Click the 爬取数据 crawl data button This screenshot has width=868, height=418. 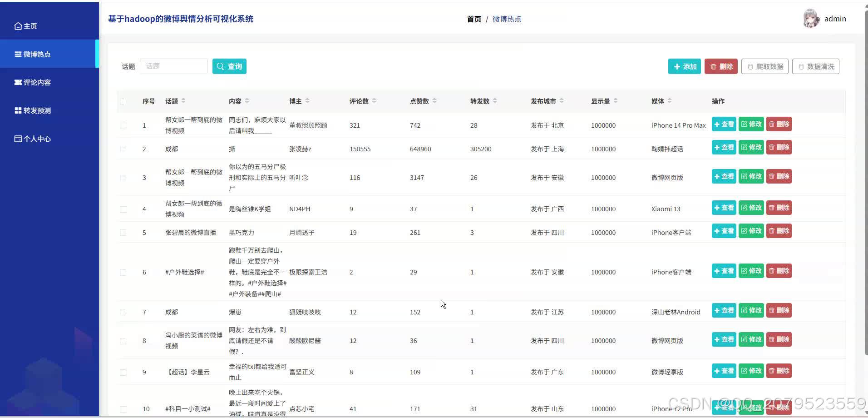pyautogui.click(x=764, y=66)
